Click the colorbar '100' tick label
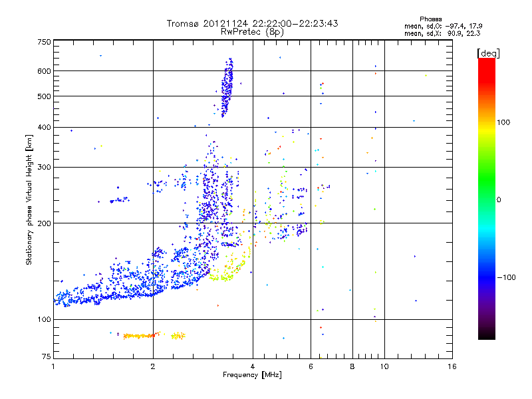 tap(503, 122)
